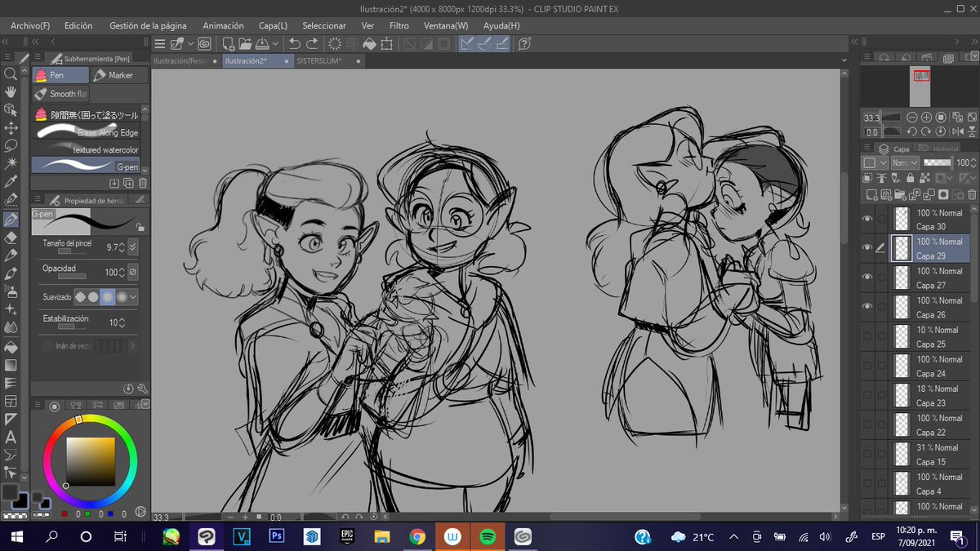Show layer Capa 25 via visibility box
Screen dimensions: 980x551
pyautogui.click(x=867, y=337)
